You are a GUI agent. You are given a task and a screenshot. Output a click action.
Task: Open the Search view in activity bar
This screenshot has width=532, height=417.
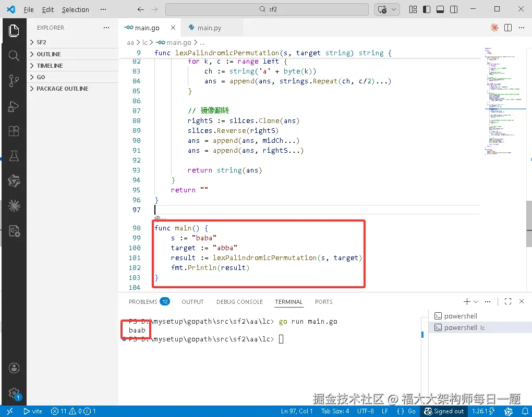pyautogui.click(x=14, y=56)
